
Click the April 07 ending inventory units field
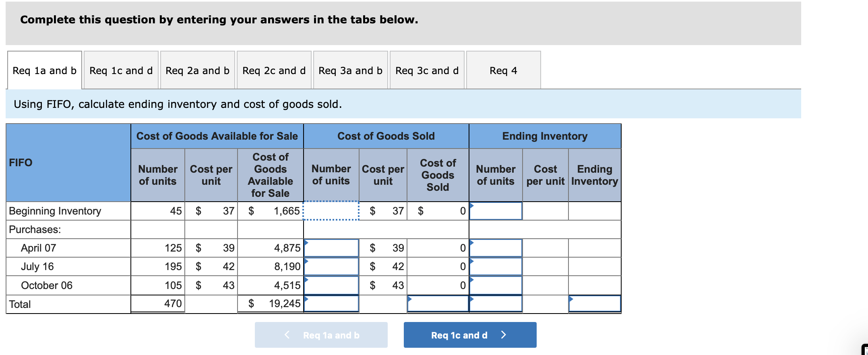(x=496, y=248)
